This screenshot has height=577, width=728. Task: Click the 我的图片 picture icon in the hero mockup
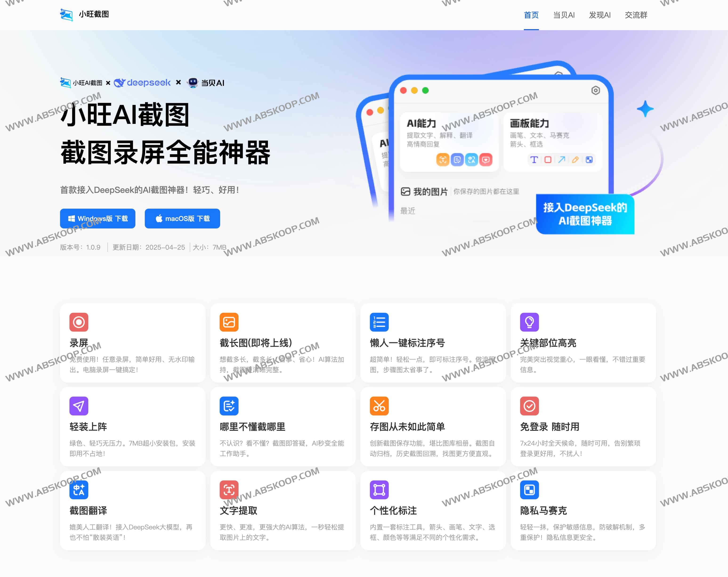[405, 191]
